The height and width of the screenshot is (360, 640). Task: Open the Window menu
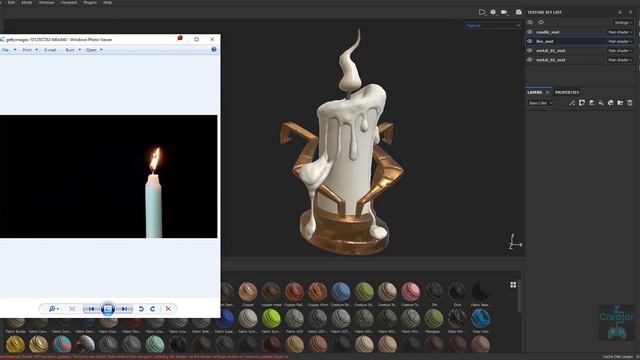[x=46, y=2]
